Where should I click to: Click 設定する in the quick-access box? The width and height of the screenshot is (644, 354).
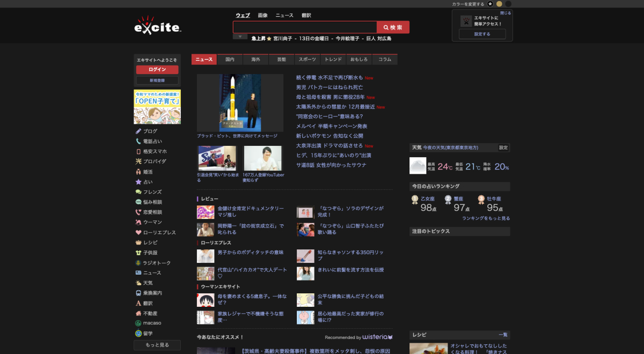pos(482,34)
